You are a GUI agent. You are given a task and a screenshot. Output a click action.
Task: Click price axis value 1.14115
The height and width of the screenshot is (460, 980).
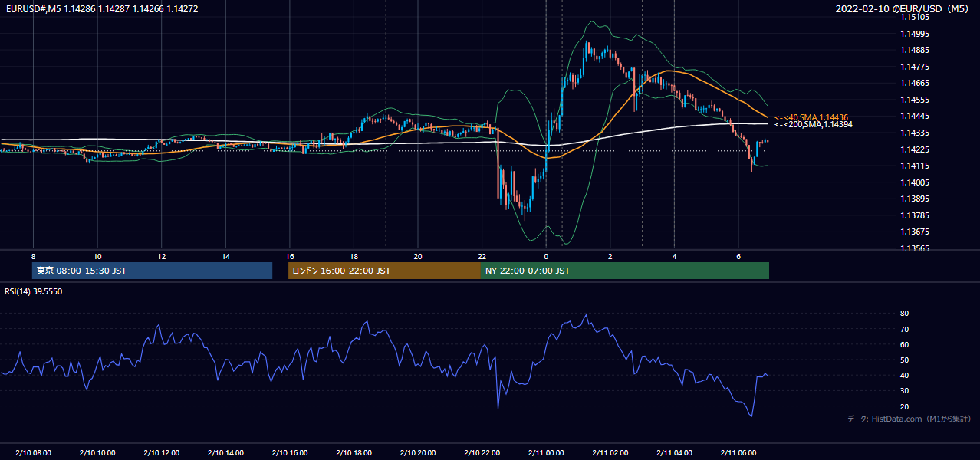point(916,166)
